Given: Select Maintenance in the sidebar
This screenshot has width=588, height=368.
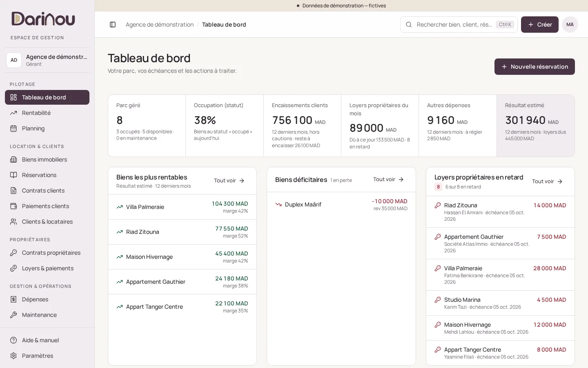Looking at the screenshot, I should pyautogui.click(x=47, y=315).
